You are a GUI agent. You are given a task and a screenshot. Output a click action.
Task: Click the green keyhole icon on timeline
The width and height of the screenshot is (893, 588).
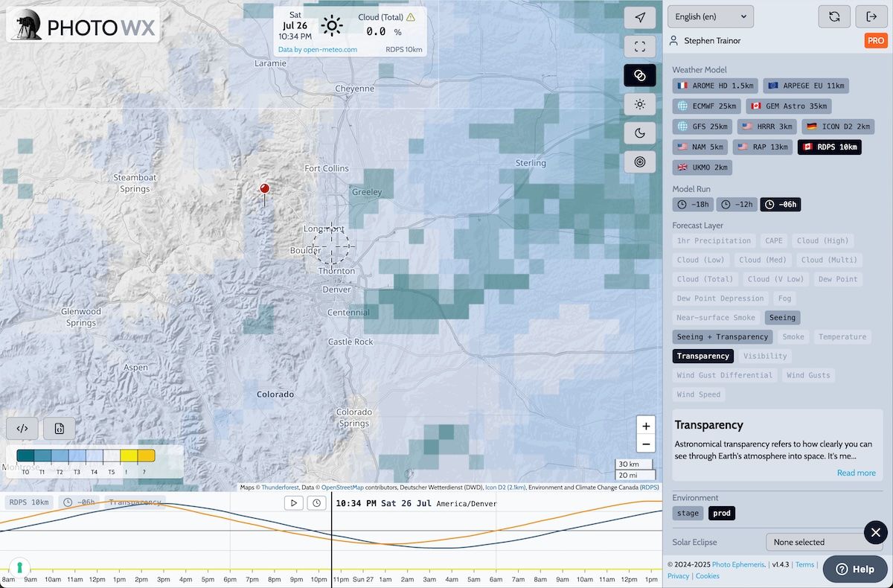19,567
